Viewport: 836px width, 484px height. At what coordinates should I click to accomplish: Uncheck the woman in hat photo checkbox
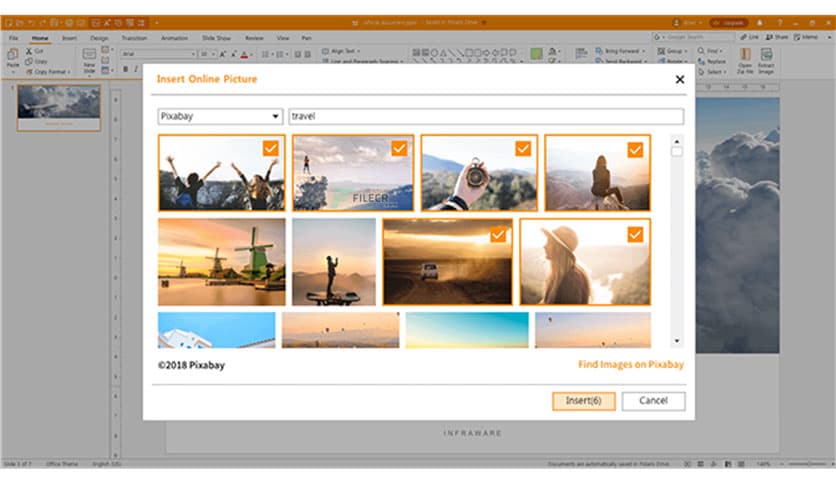635,235
